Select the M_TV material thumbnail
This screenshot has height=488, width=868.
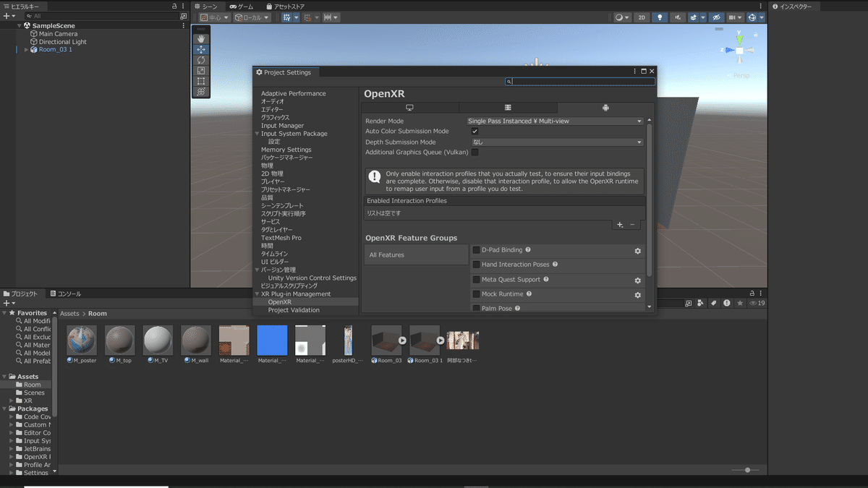(x=158, y=340)
